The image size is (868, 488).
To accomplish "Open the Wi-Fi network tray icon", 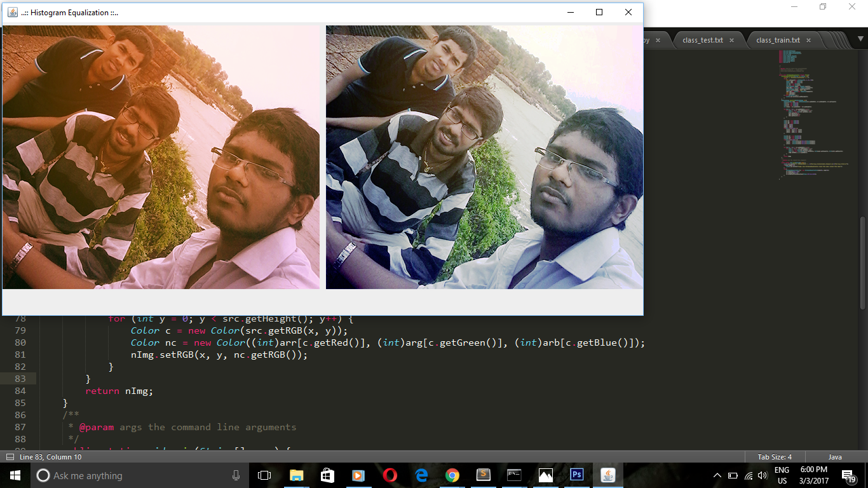I will [x=749, y=475].
